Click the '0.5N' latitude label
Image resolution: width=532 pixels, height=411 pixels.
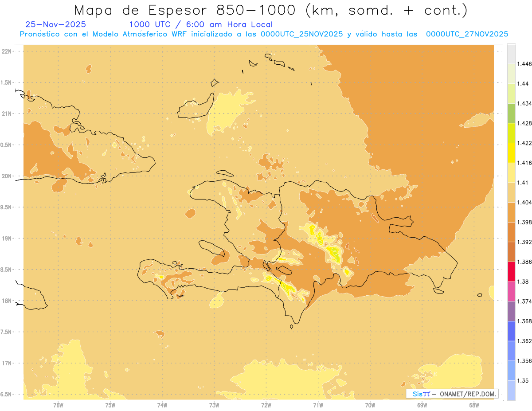[x=7, y=145]
